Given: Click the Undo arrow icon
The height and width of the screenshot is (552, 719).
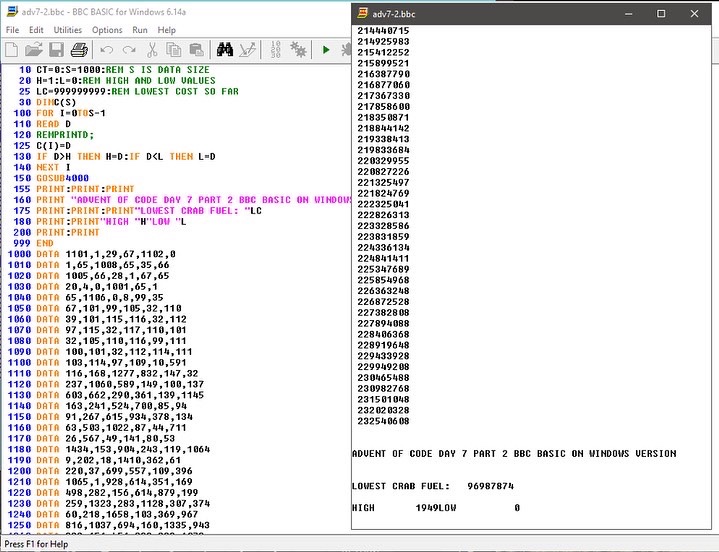Looking at the screenshot, I should (105, 49).
